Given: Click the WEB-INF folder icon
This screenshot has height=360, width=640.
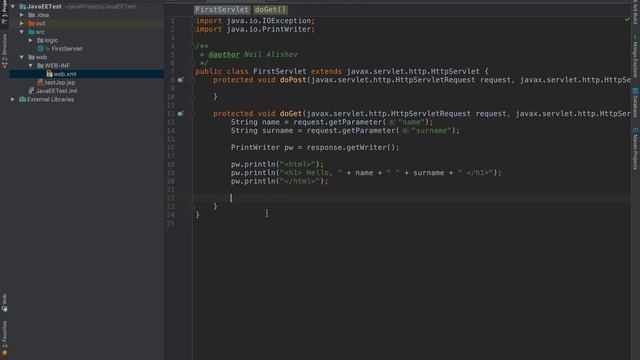Looking at the screenshot, I should coord(40,66).
